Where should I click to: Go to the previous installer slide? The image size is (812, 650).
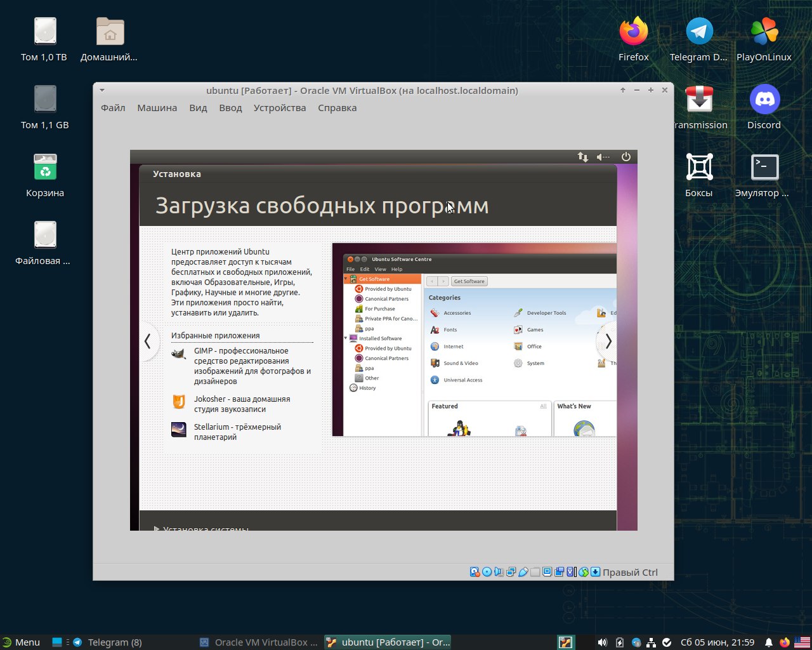click(x=148, y=342)
